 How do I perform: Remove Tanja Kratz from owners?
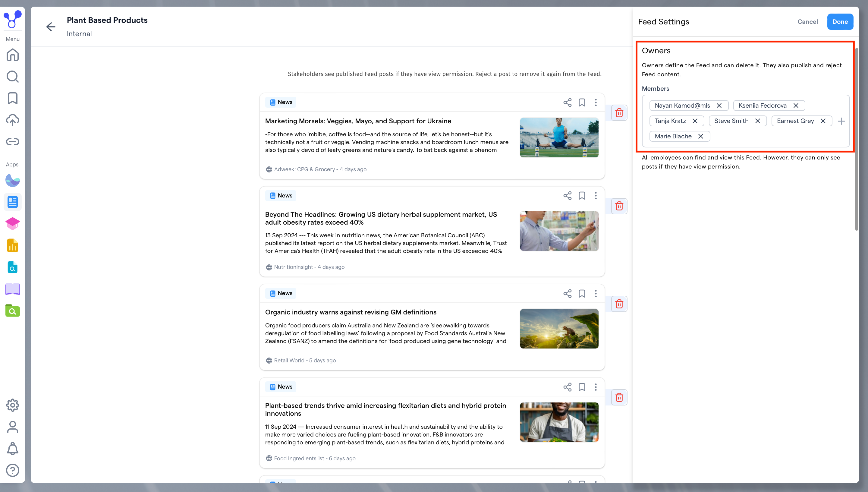pyautogui.click(x=695, y=121)
